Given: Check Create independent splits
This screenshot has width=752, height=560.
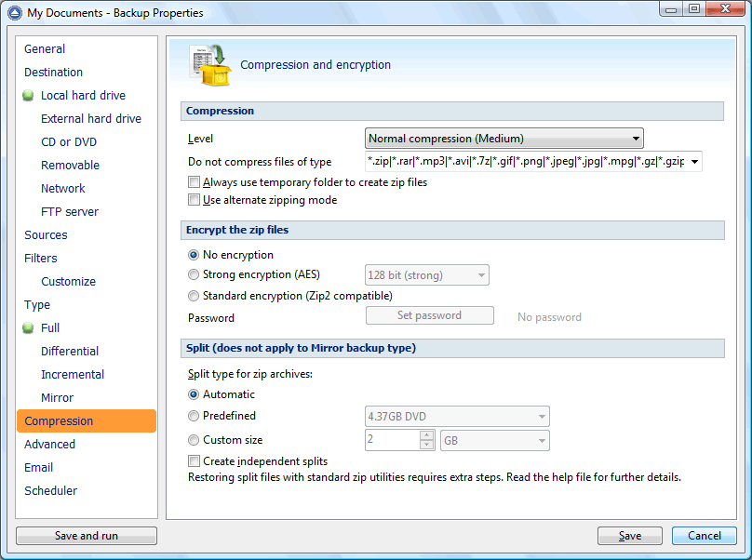Looking at the screenshot, I should coord(194,461).
